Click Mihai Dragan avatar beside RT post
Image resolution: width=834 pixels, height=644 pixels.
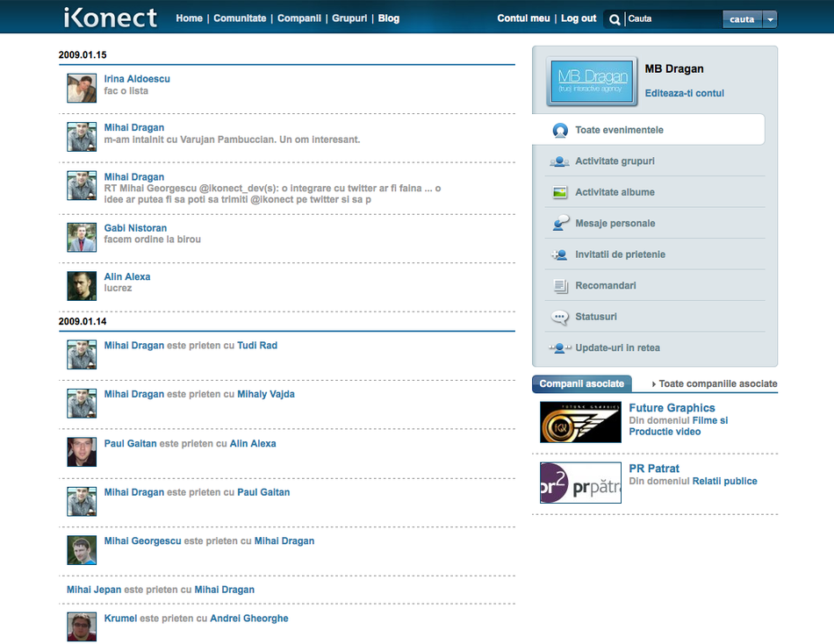click(x=82, y=186)
